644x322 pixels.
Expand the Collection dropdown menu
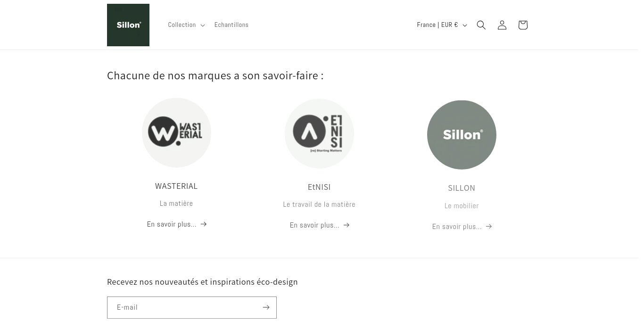pyautogui.click(x=186, y=25)
